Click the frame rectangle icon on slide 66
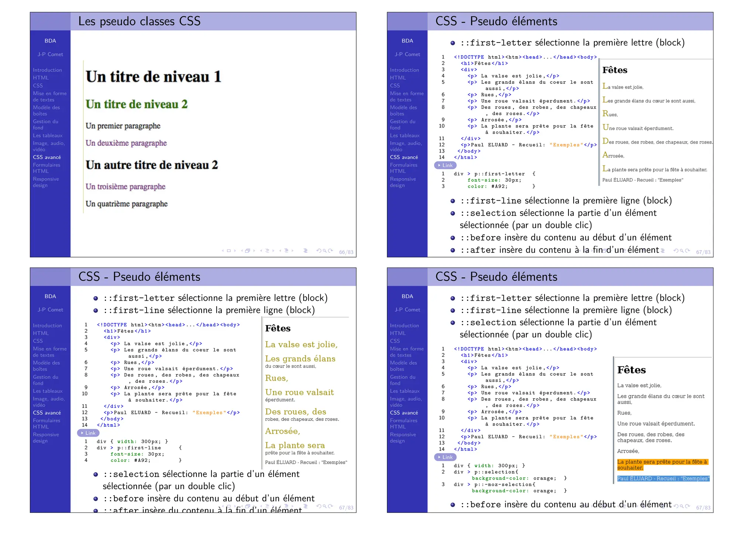This screenshot has width=756, height=535. [x=229, y=251]
